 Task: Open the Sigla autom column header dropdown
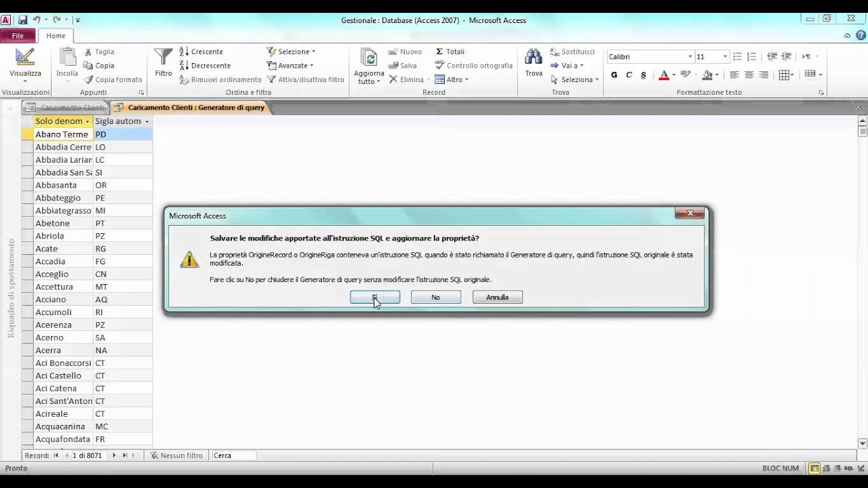tap(147, 121)
